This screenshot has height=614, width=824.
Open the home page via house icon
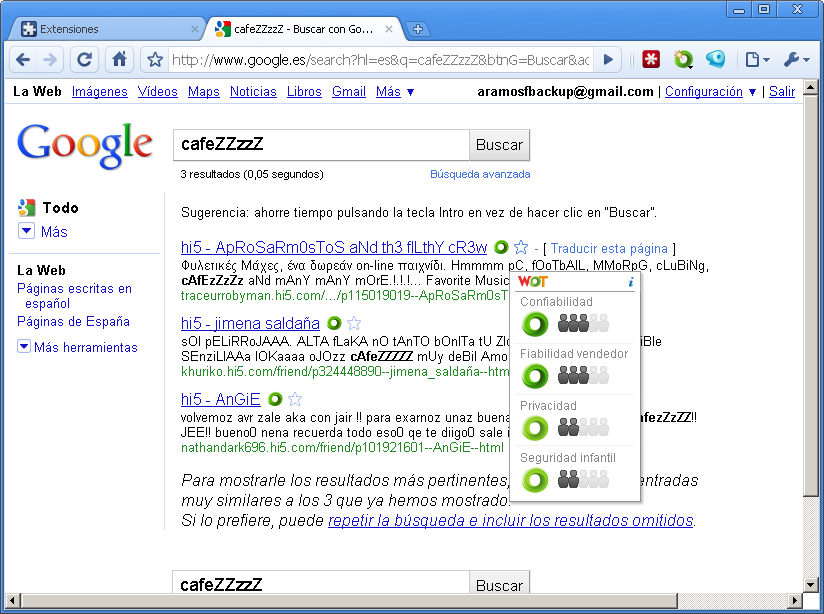119,59
